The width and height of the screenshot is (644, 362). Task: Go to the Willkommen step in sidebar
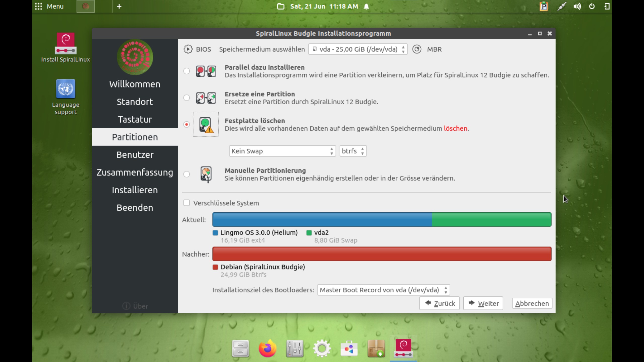click(x=135, y=84)
